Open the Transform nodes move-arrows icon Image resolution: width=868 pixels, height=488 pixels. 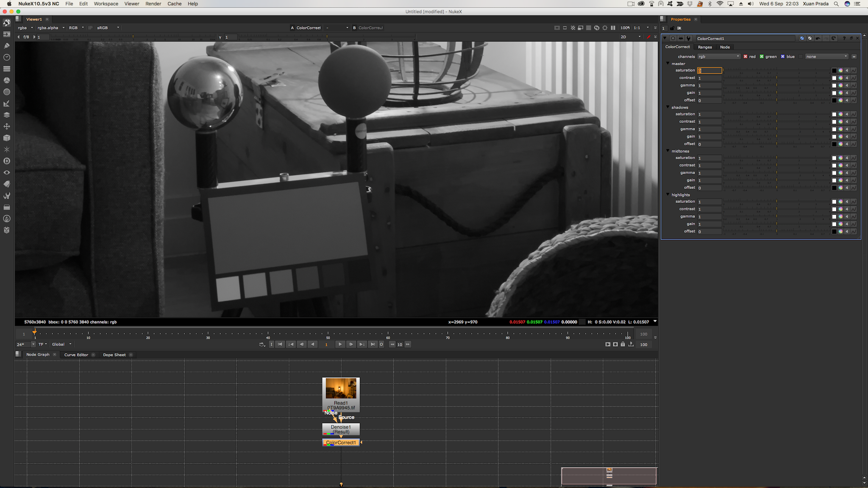pyautogui.click(x=6, y=126)
